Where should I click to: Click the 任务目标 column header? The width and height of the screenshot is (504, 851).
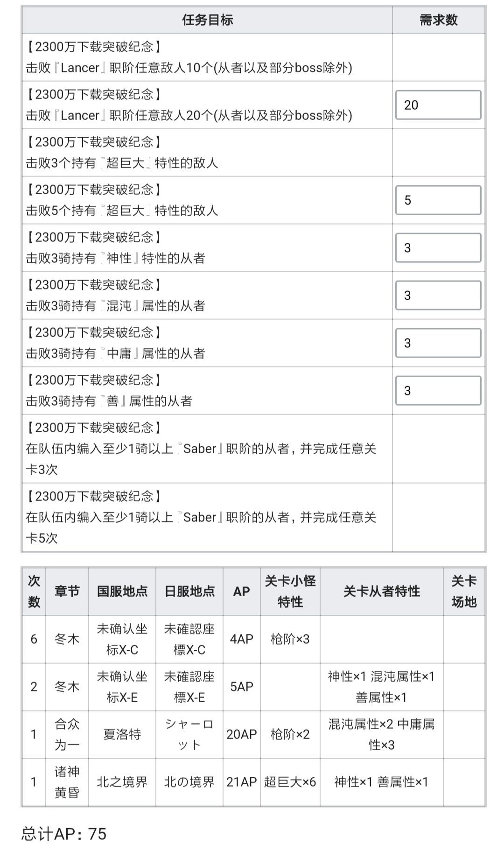(x=207, y=20)
